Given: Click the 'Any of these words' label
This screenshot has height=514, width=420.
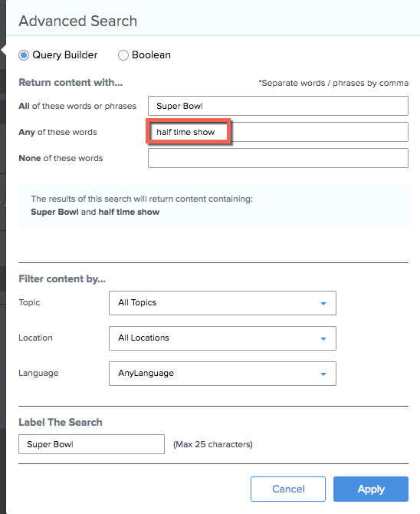Looking at the screenshot, I should pyautogui.click(x=57, y=132).
